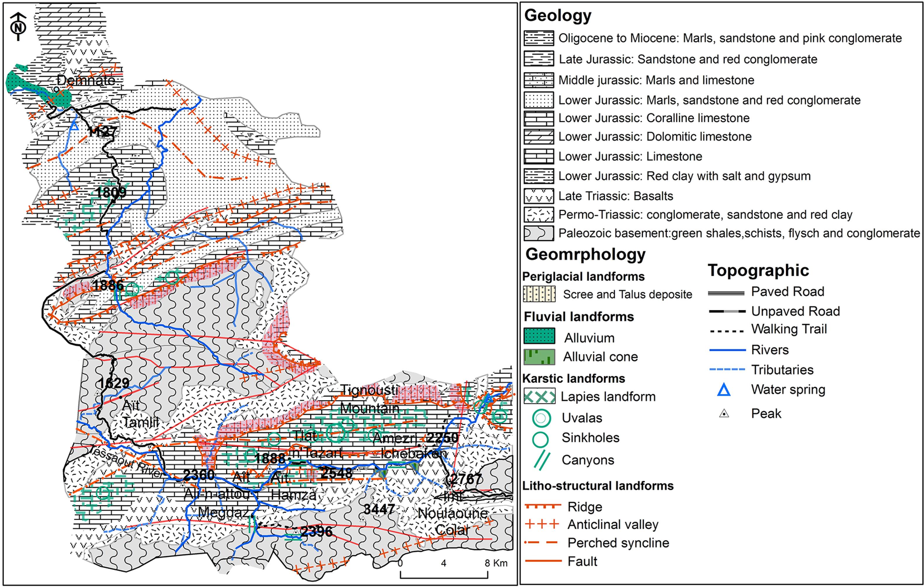Viewport: 924px width, 587px height.
Task: Click the Peak symbol in legend
Action: point(724,414)
